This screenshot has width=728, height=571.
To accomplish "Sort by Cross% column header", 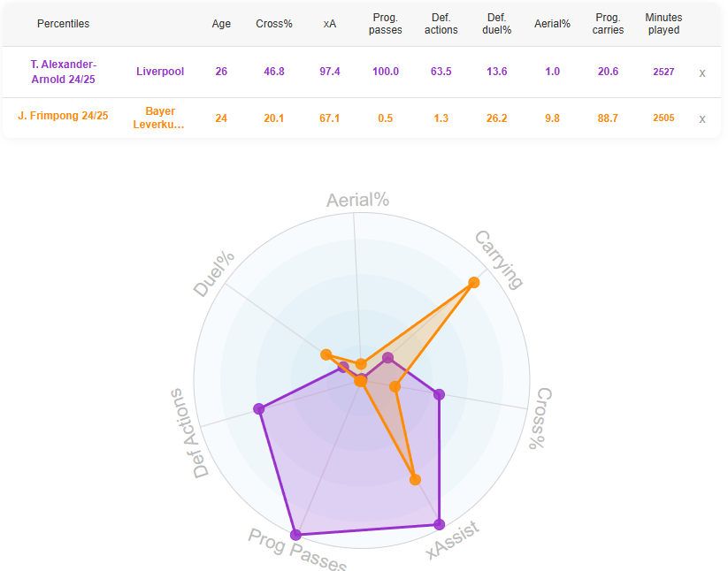I will (x=274, y=24).
